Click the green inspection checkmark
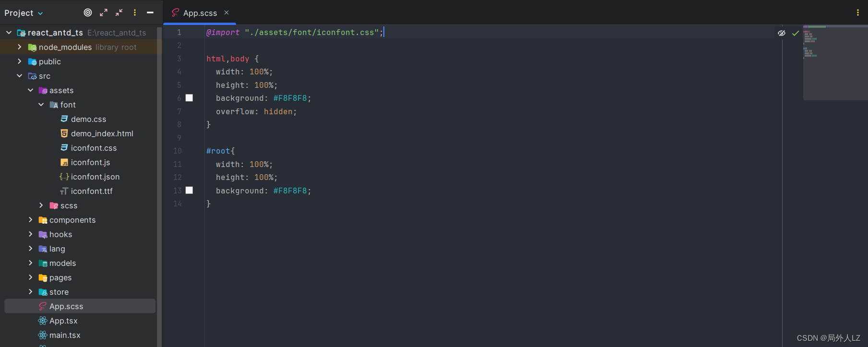 [796, 33]
